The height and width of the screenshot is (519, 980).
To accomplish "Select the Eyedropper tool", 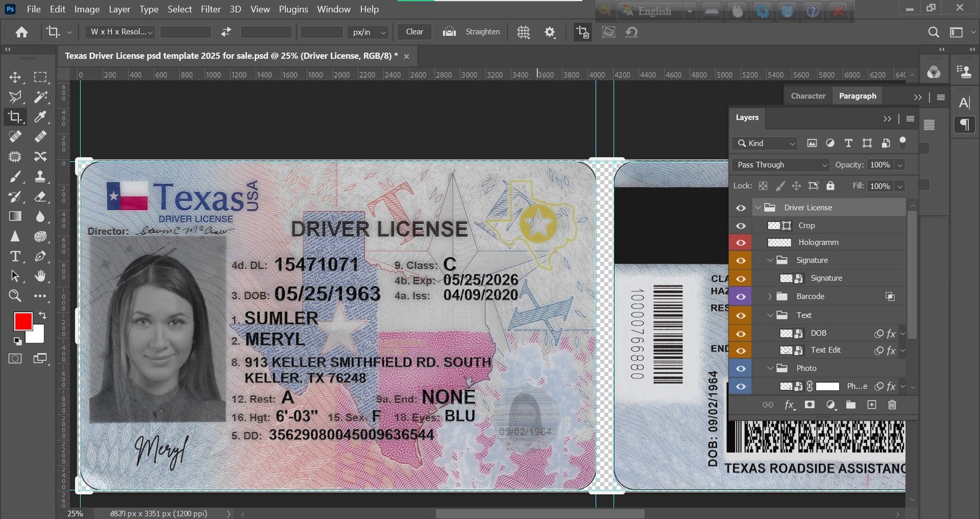I will [40, 116].
